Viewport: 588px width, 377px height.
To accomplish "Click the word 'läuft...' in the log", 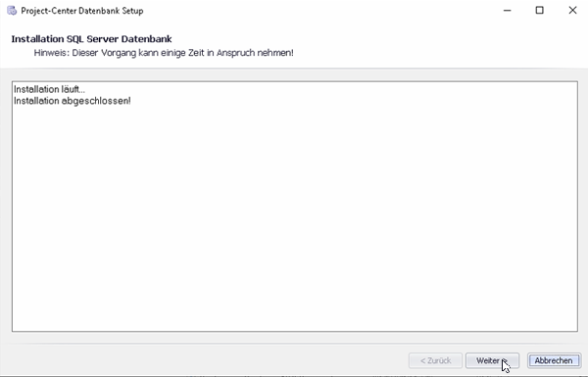I will pyautogui.click(x=73, y=89).
